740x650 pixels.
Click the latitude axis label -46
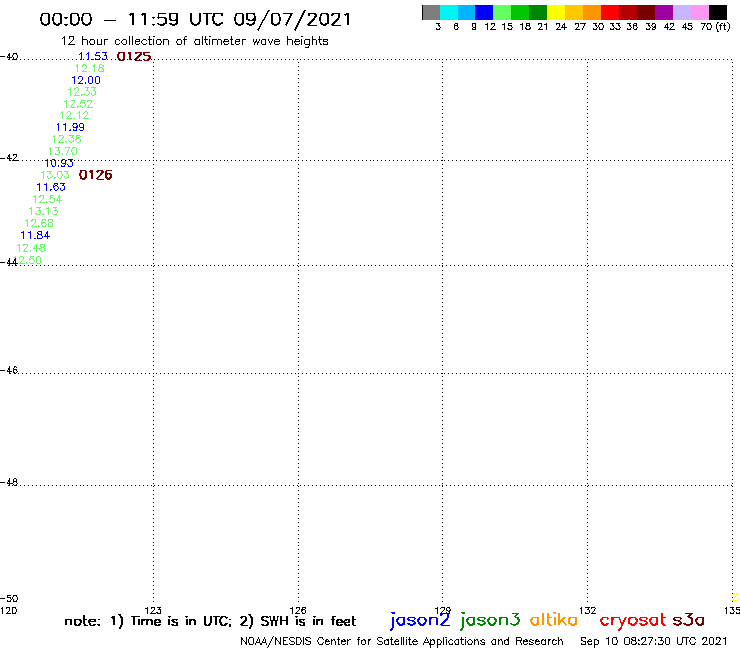point(9,370)
